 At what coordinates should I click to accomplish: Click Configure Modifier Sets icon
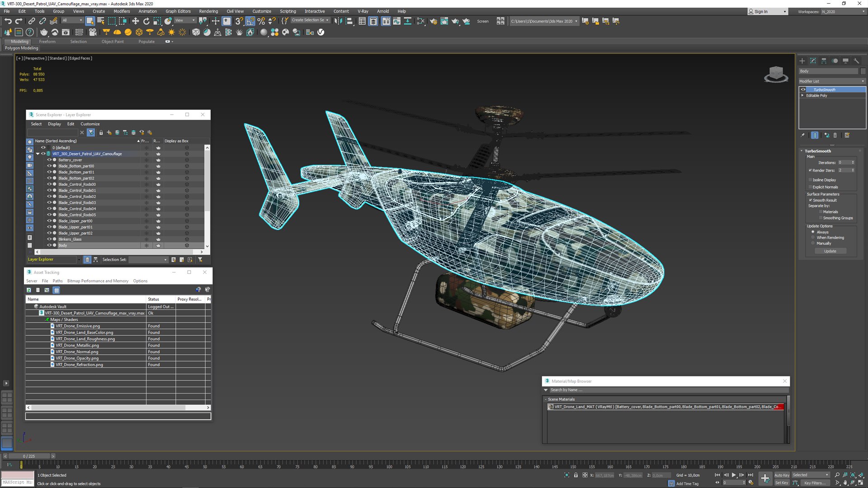click(847, 135)
